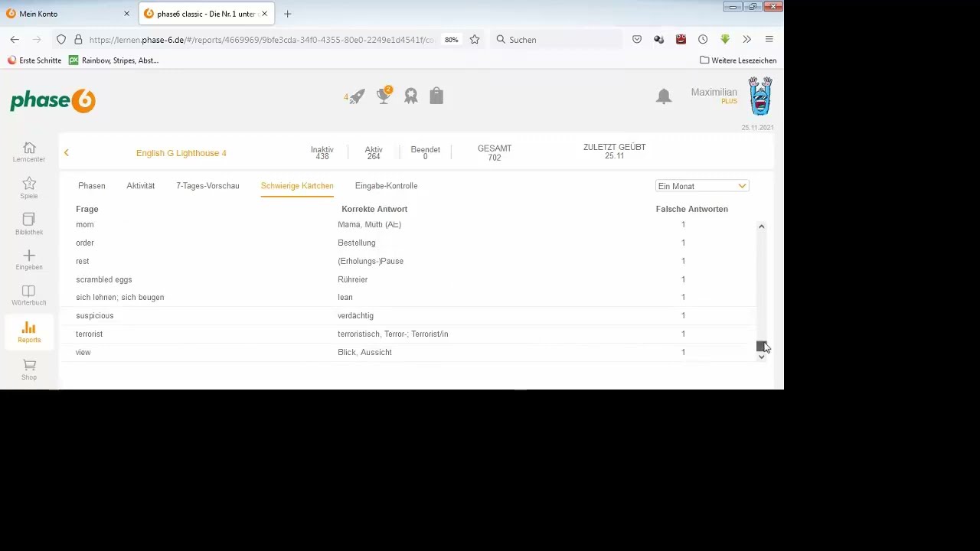Open Reports bar-chart icon
Viewport: 980px width, 551px height.
click(29, 328)
